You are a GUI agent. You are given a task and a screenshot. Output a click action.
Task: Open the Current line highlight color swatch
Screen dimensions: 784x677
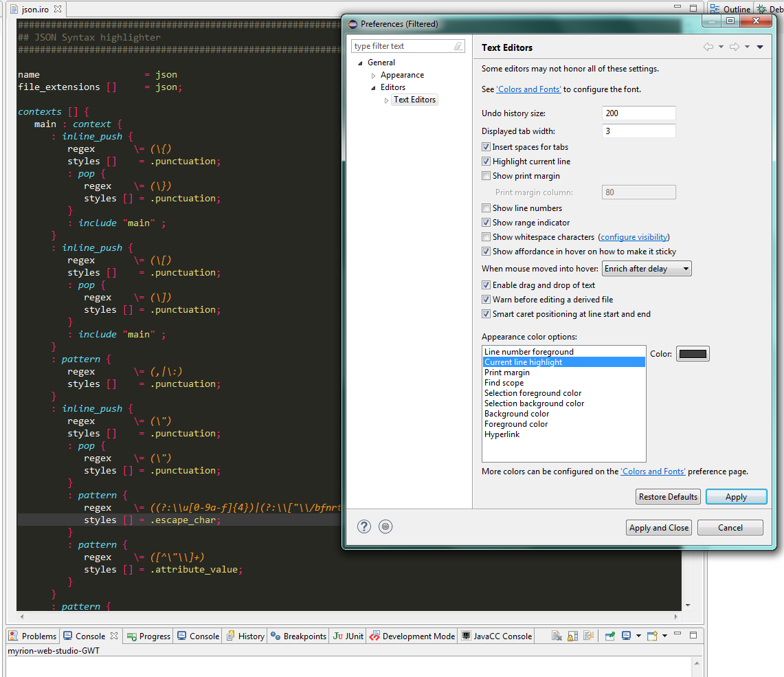[693, 353]
